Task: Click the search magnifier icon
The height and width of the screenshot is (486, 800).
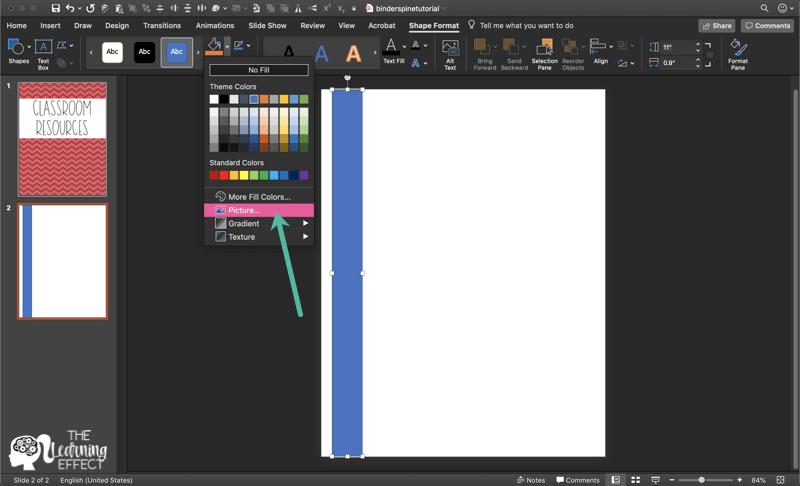Action: click(x=764, y=8)
